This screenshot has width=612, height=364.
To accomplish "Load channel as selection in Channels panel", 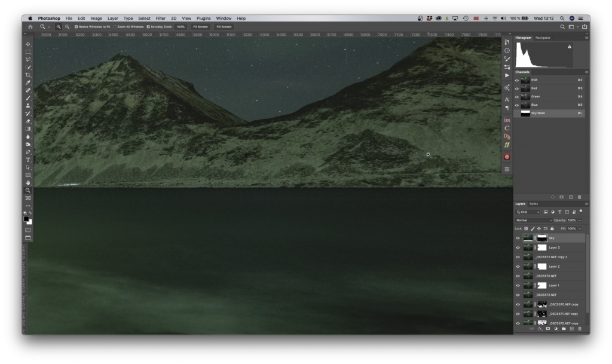I will [553, 197].
